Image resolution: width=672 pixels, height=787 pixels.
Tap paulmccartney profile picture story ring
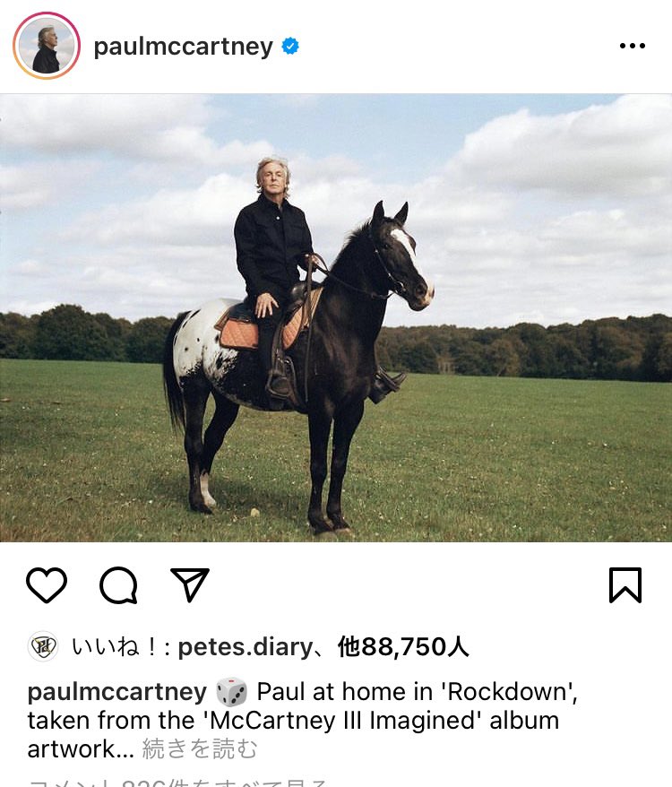click(47, 46)
